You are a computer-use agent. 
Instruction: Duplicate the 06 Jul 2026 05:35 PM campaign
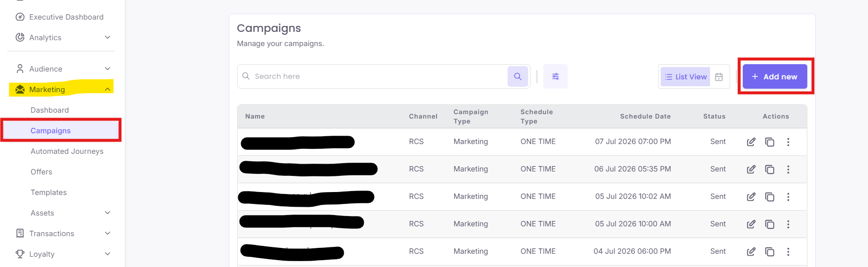[770, 170]
